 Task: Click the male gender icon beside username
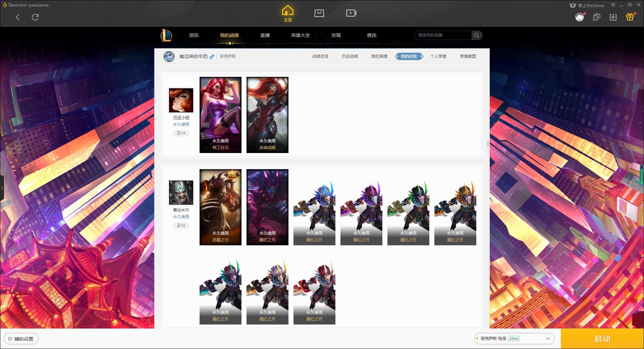pos(212,57)
